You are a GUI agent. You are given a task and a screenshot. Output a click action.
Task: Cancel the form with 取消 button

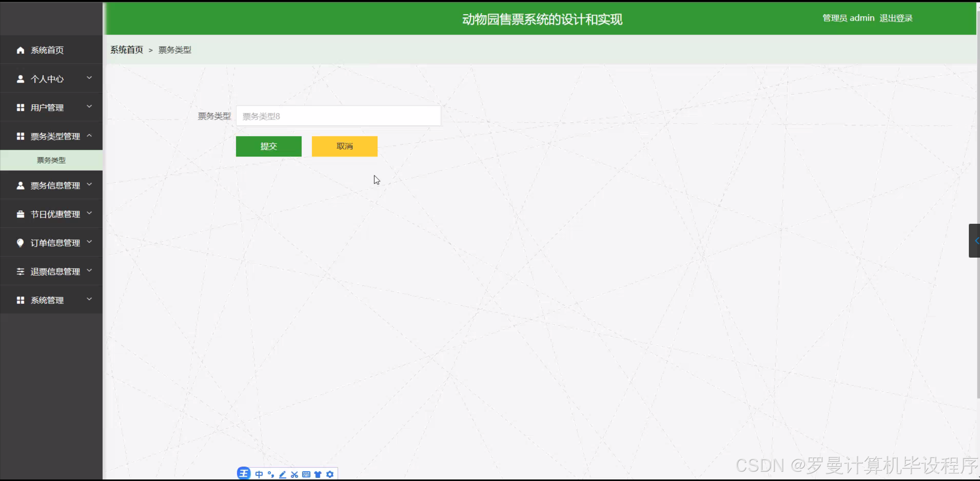click(x=345, y=146)
